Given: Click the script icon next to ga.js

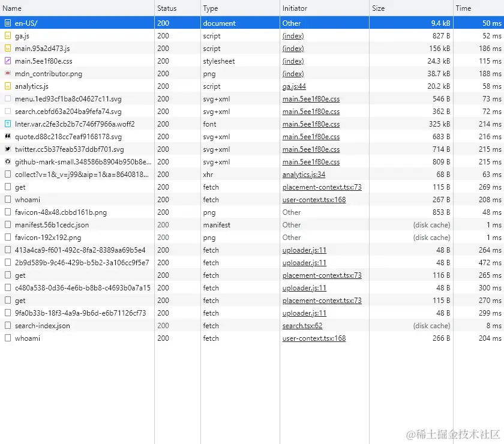Looking at the screenshot, I should (8, 35).
